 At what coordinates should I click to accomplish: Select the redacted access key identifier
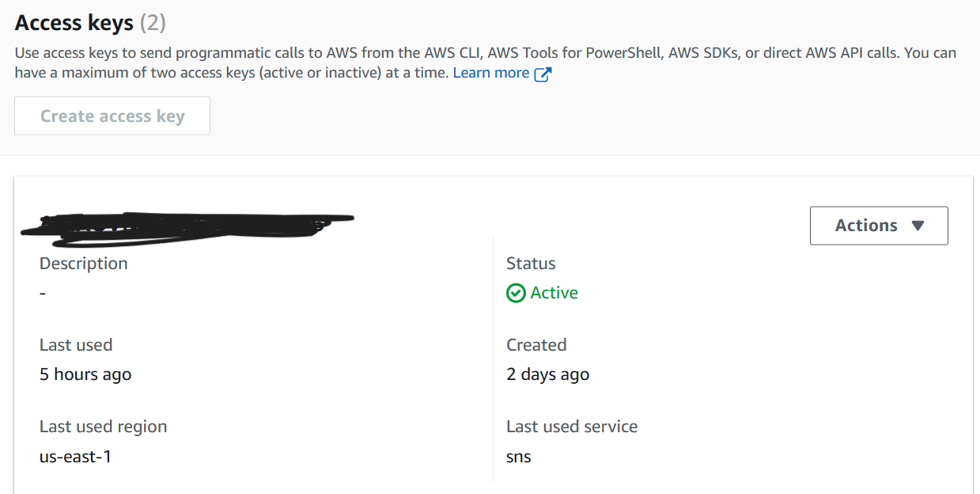[x=186, y=226]
